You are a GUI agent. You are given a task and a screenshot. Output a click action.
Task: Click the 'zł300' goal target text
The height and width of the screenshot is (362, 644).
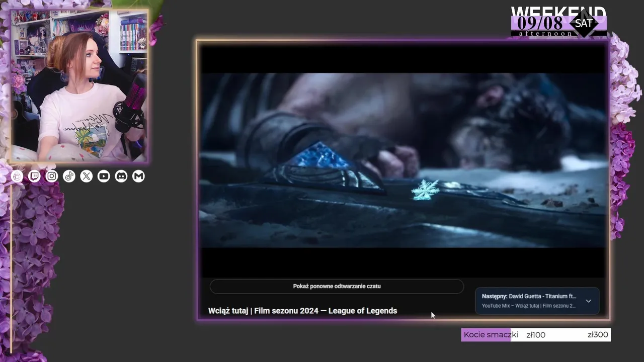[598, 335]
